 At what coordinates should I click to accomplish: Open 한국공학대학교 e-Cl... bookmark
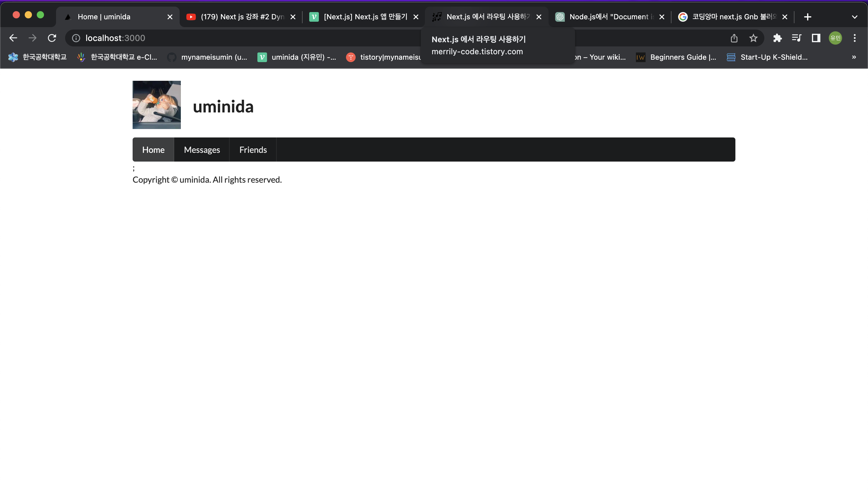click(x=117, y=57)
